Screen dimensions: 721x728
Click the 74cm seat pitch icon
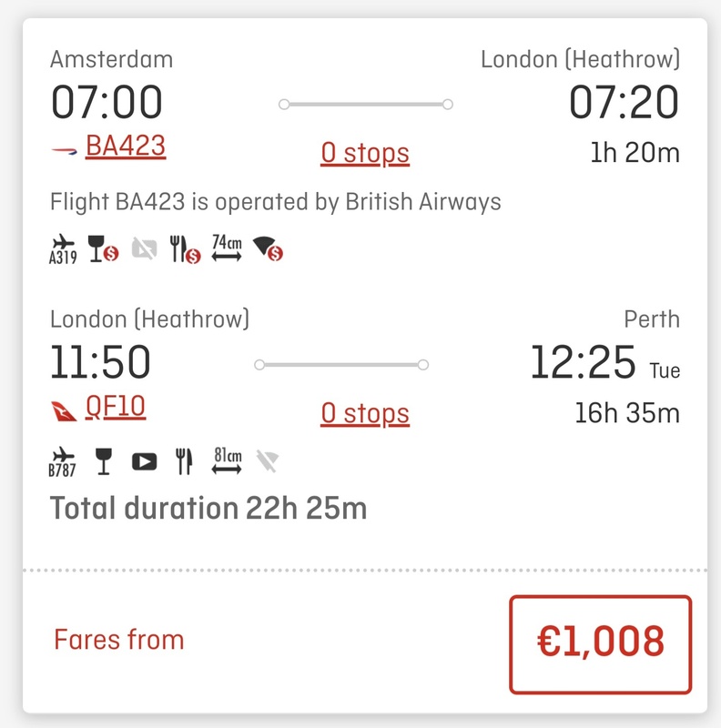click(227, 248)
